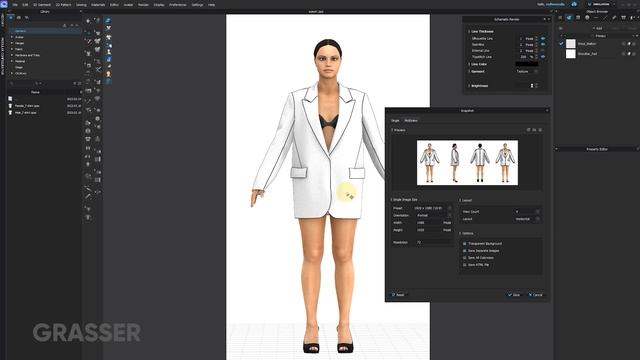Open the 3D Garment menu

pos(42,5)
